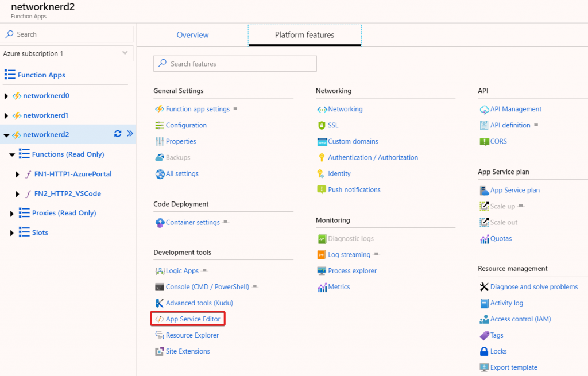Expand the networknerd0 tree node

coord(6,96)
